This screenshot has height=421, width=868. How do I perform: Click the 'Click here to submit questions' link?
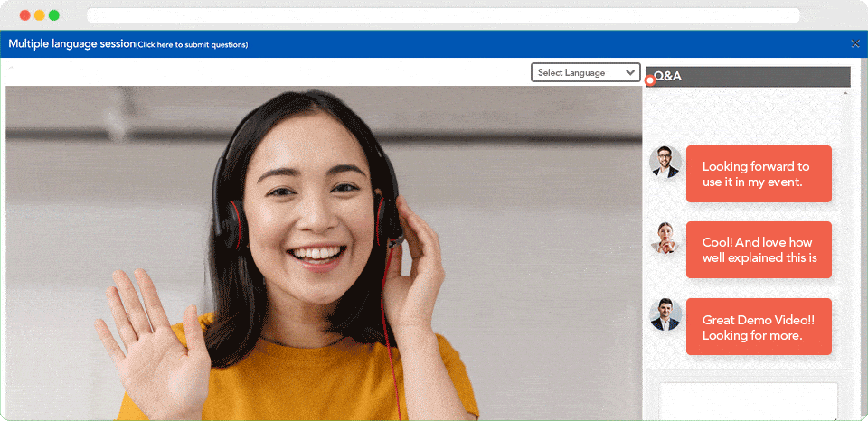[x=192, y=45]
